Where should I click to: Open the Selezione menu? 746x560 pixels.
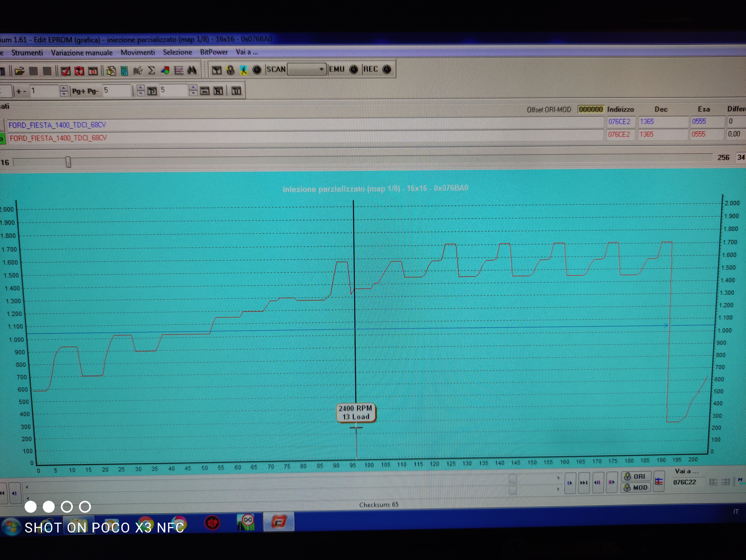pos(177,52)
